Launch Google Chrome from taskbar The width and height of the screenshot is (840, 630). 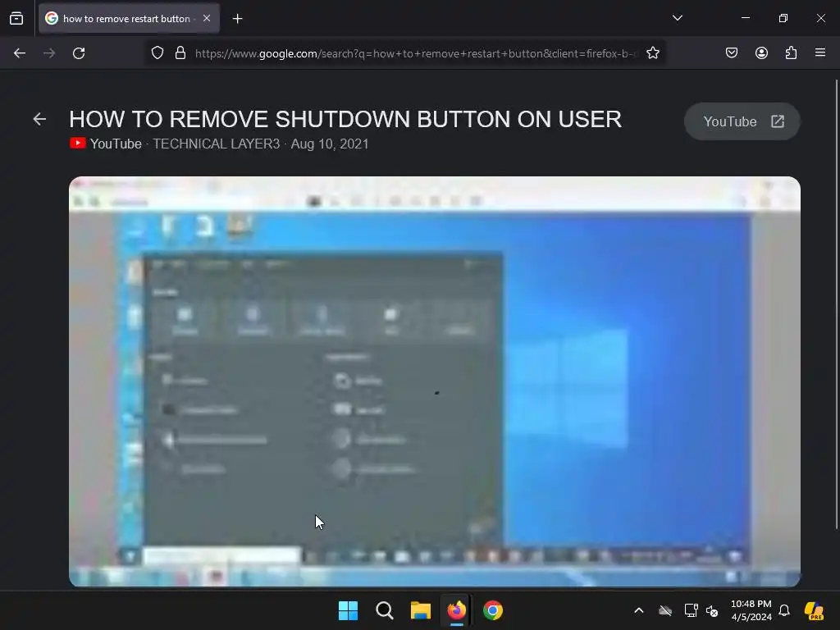[493, 610]
